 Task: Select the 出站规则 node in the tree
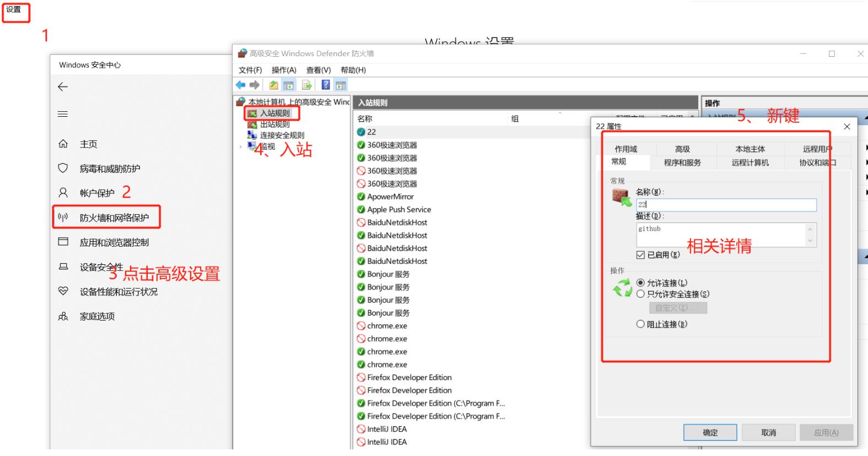(274, 124)
